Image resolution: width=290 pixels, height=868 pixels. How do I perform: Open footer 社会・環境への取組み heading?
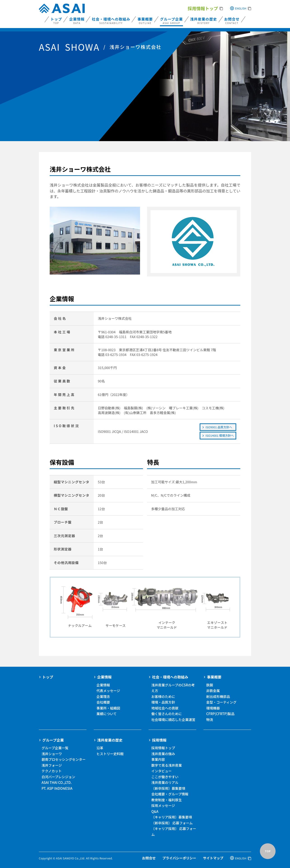point(170,677)
